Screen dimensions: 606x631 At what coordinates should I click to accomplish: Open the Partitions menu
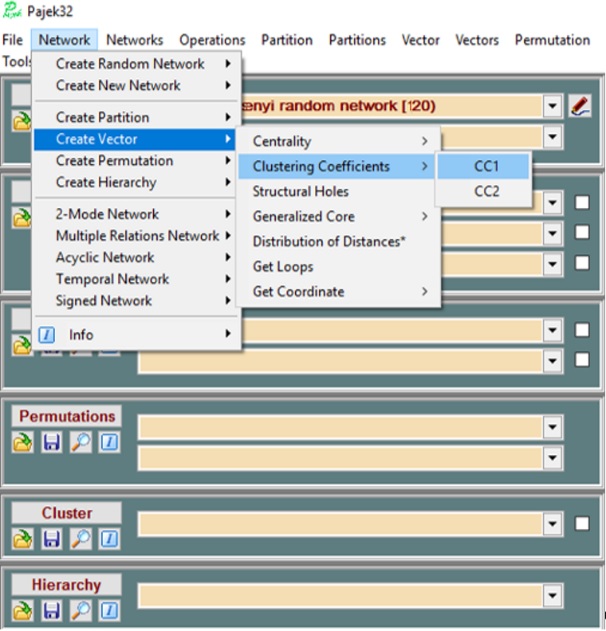(x=357, y=40)
